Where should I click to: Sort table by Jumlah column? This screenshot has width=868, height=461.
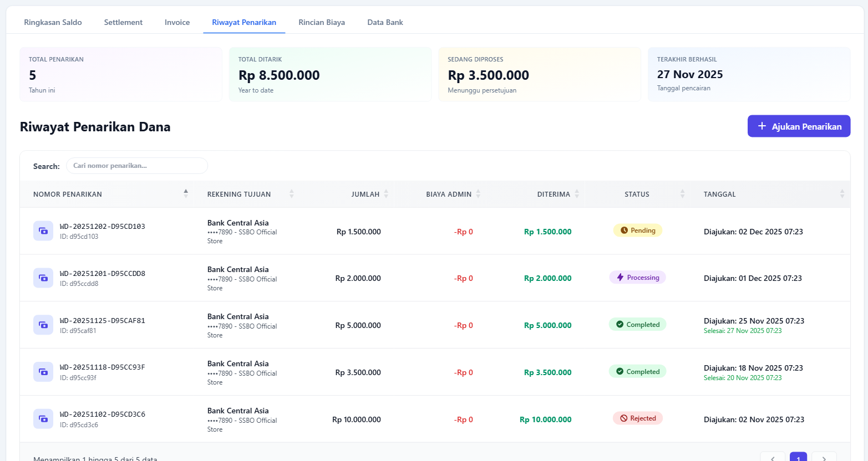(x=366, y=194)
